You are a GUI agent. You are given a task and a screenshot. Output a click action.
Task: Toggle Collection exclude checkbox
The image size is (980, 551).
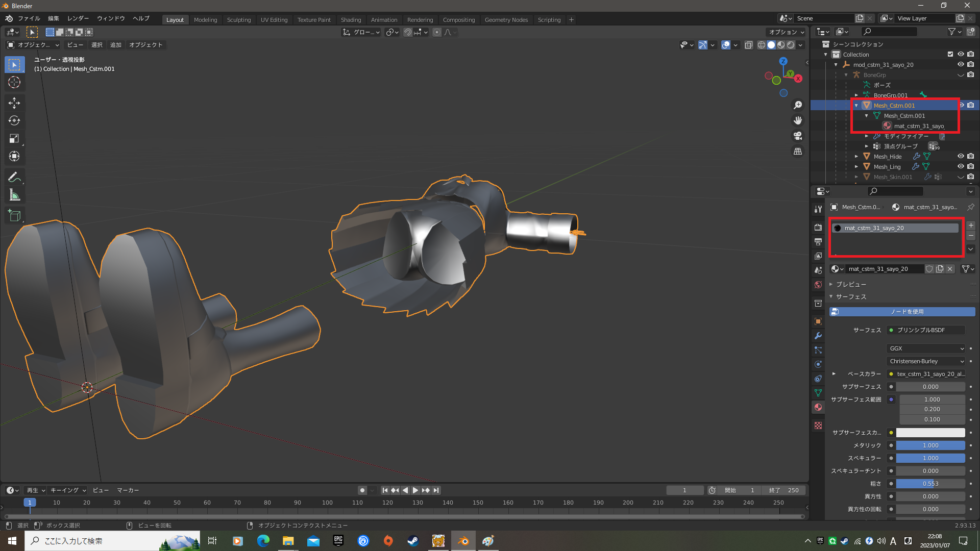950,55
